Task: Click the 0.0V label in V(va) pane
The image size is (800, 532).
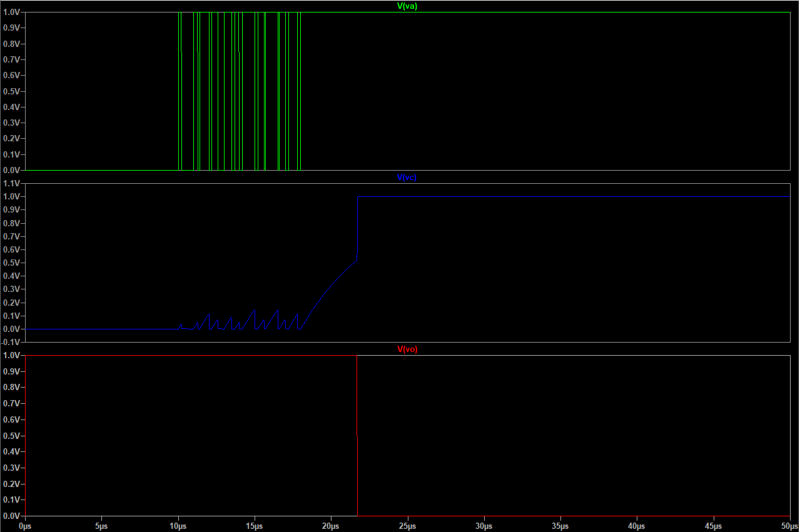Action: coord(12,170)
